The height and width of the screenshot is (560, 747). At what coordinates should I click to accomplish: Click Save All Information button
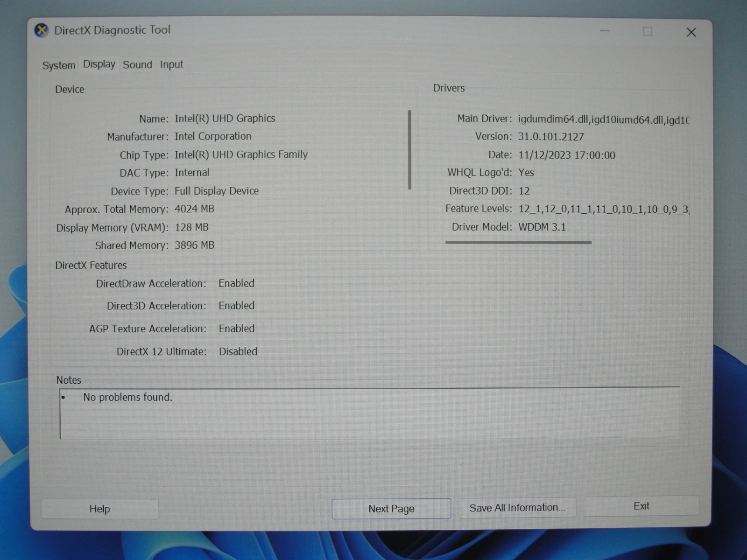pos(517,507)
